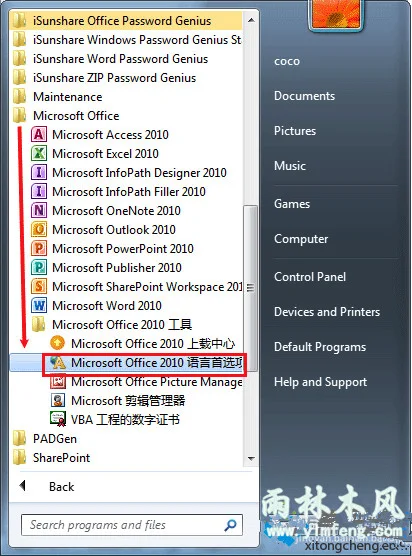Viewport: 412px width, 556px height.
Task: Click the Microsoft Outlook 2010 icon
Action: (x=39, y=230)
